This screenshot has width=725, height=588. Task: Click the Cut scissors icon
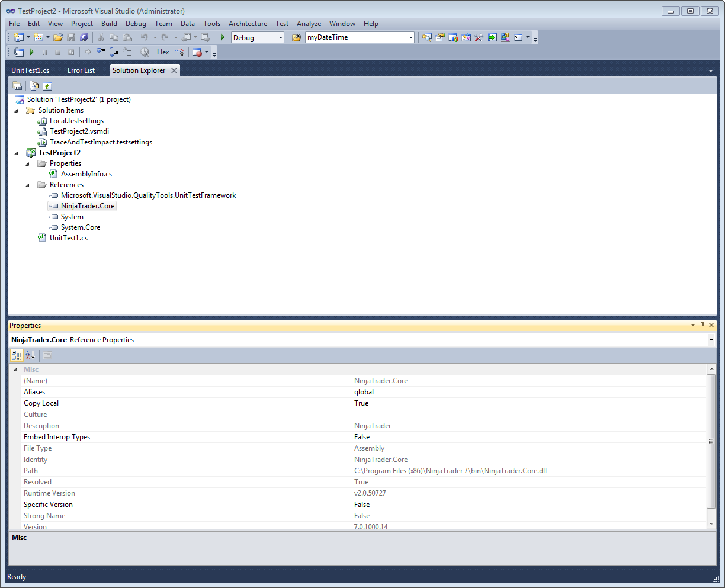tap(101, 37)
